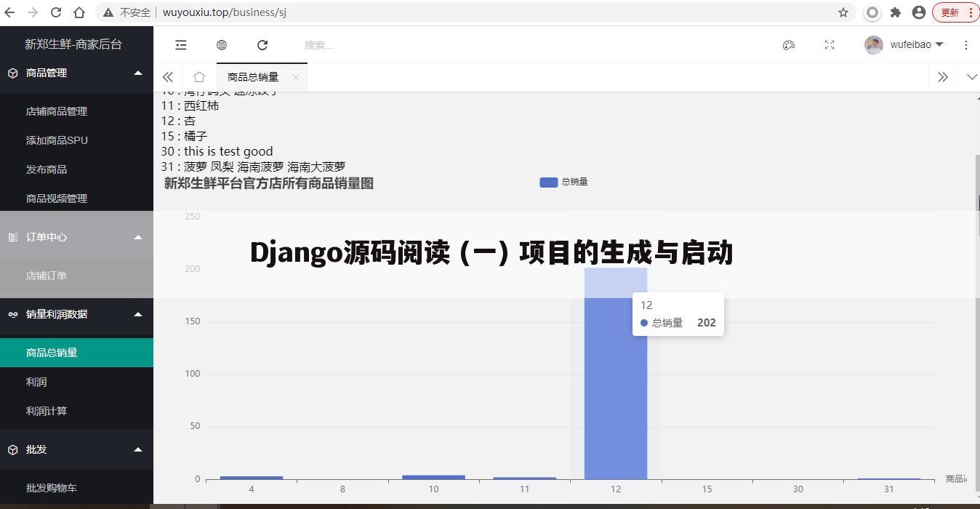Click the blue 总销量 legend color swatch
The image size is (980, 509).
(x=548, y=182)
